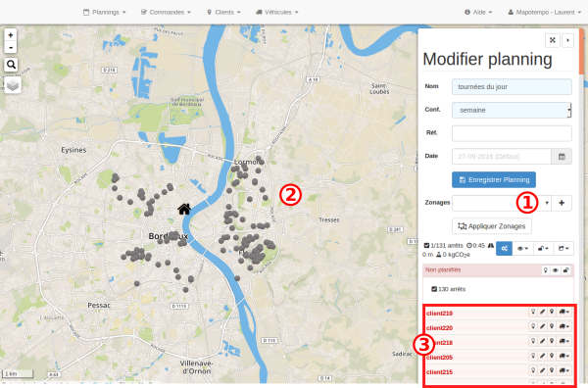Edit client219 with the pencil icon

(x=542, y=312)
